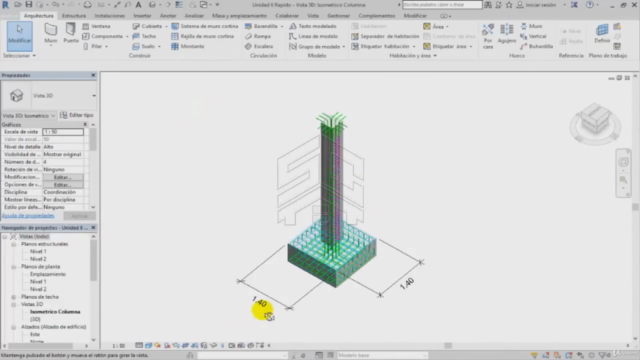Collapse the Planos de planta node
The height and width of the screenshot is (360, 640).
tap(13, 267)
